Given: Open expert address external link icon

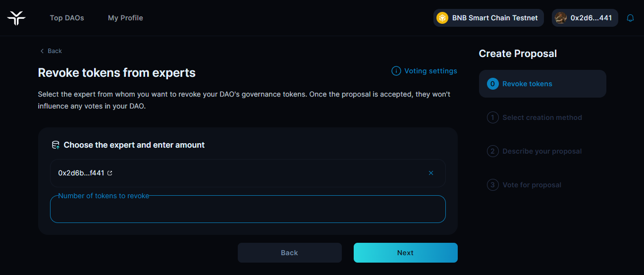Looking at the screenshot, I should (x=110, y=173).
